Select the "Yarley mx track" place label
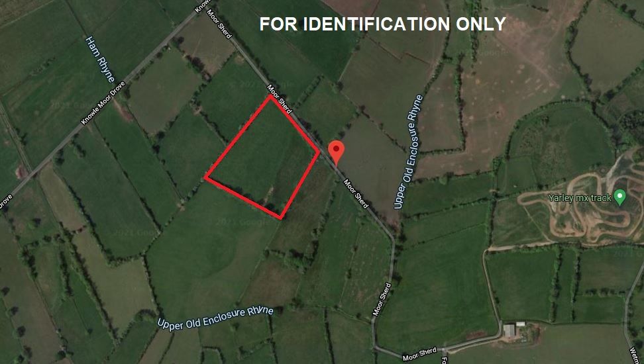 point(580,198)
